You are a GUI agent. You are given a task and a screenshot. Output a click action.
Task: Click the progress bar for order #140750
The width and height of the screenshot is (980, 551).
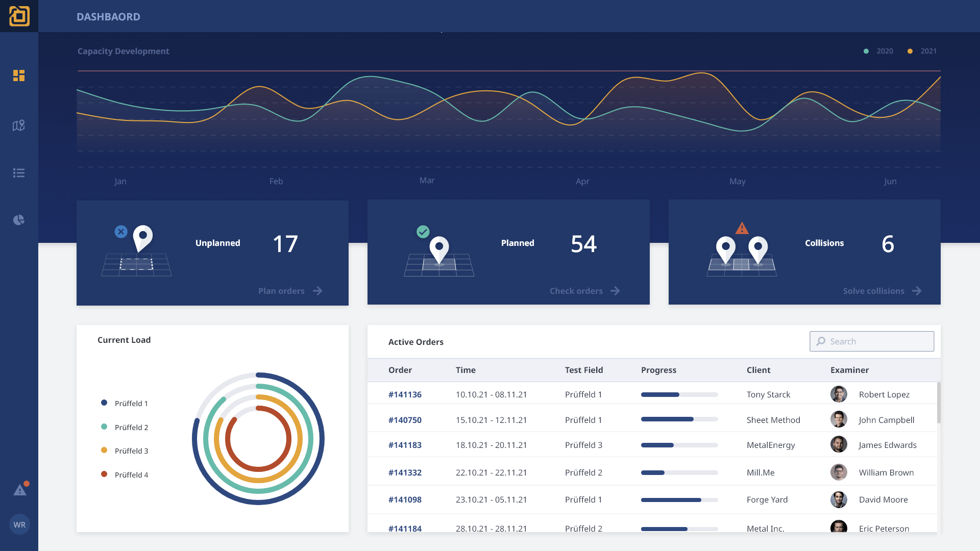coord(679,419)
